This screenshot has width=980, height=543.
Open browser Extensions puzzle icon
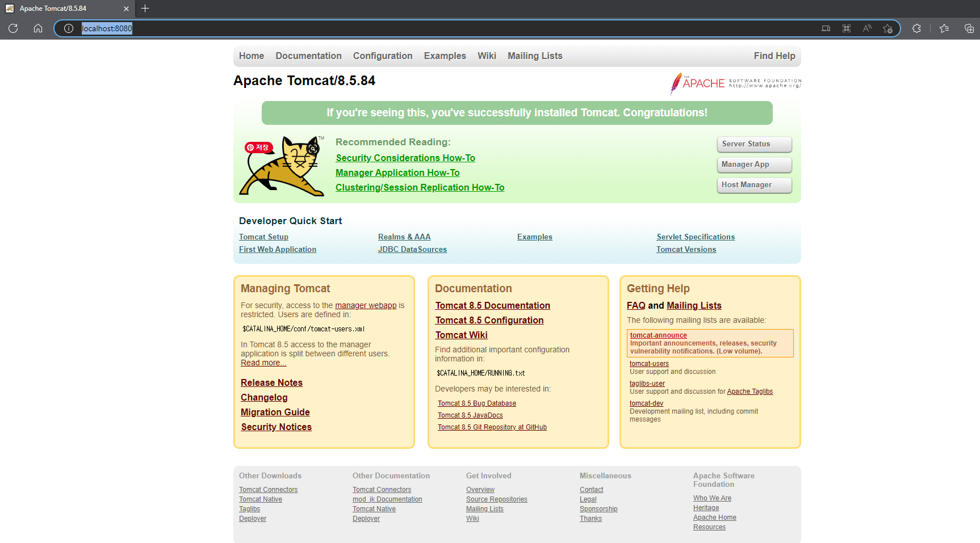point(916,28)
